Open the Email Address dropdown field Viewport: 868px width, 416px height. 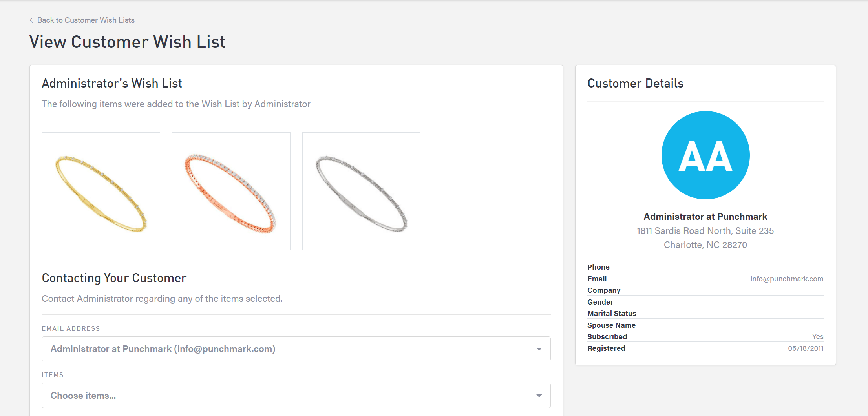291,349
